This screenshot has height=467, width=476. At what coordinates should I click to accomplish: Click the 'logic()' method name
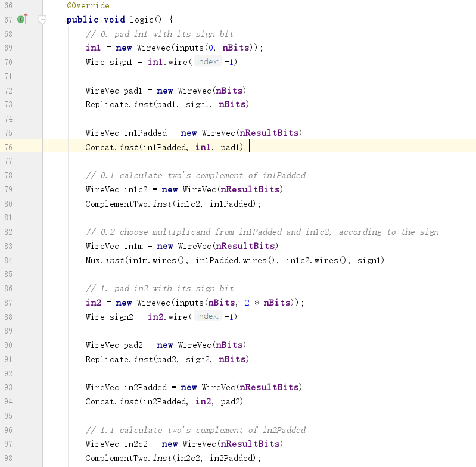pos(146,20)
